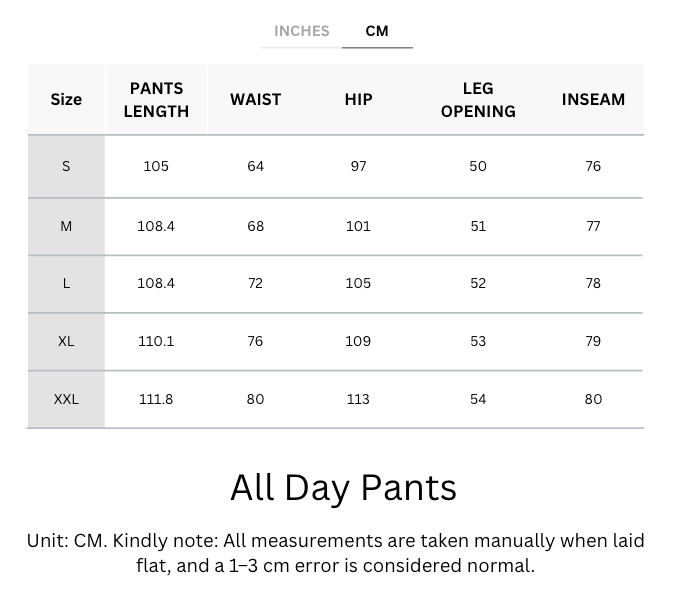Select the LEG OPENING column header

pyautogui.click(x=478, y=100)
